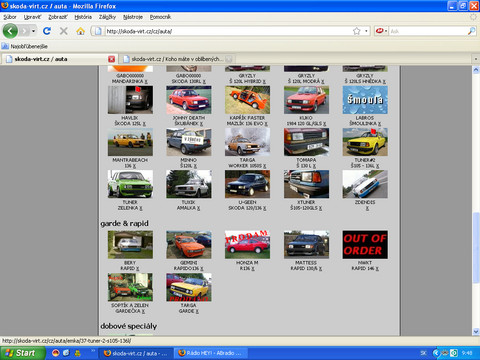Open the MINNO Š120L thumbnail
The image size is (480, 360).
pyautogui.click(x=189, y=142)
